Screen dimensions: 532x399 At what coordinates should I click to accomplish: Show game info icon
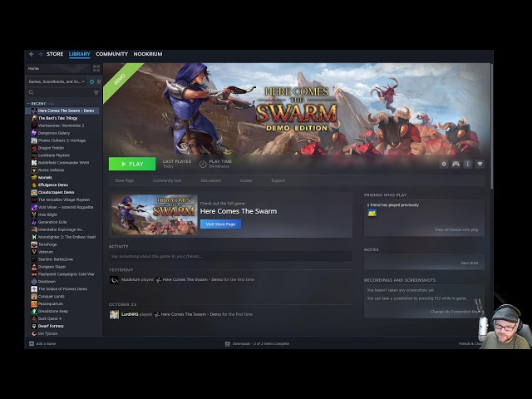(x=467, y=164)
